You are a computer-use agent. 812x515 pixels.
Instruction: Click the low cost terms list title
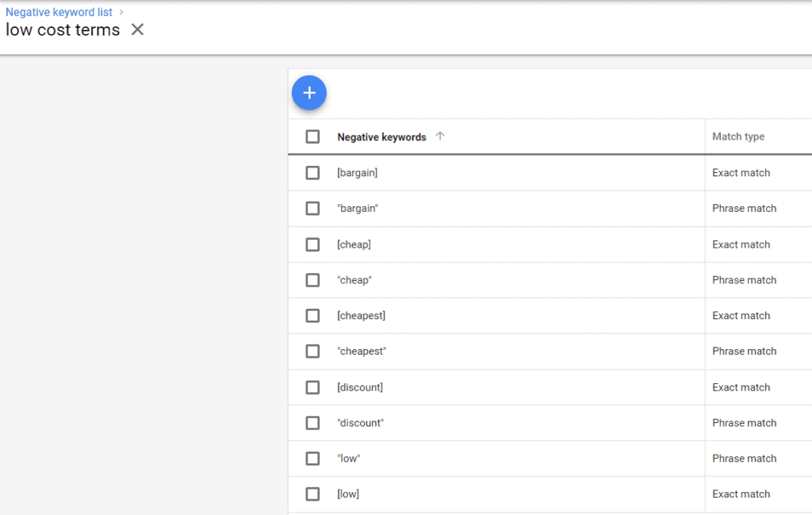(x=63, y=30)
